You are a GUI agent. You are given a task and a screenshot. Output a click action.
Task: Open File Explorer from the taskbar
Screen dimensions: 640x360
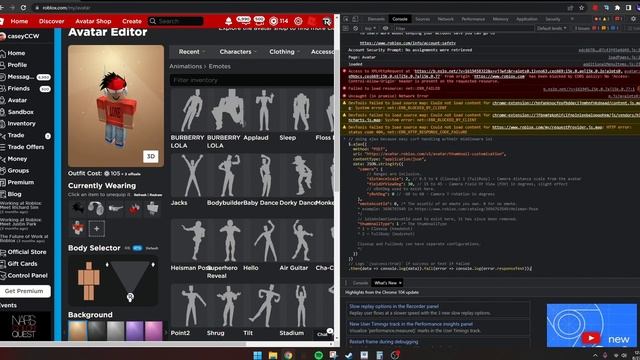pyautogui.click(x=273, y=355)
